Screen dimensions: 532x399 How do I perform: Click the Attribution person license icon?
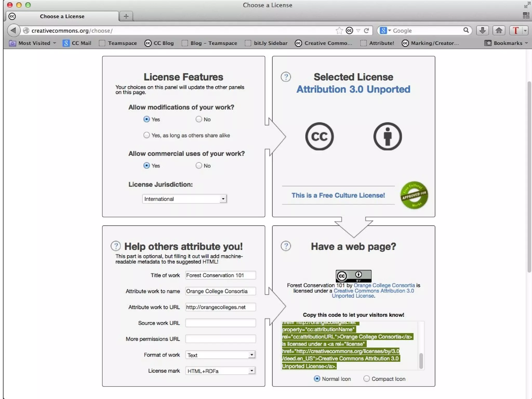(387, 136)
